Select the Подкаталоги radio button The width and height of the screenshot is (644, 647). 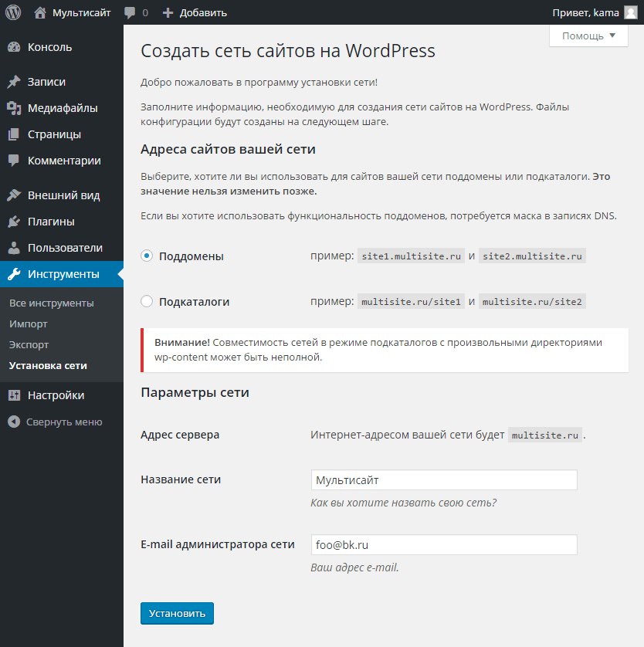click(147, 301)
